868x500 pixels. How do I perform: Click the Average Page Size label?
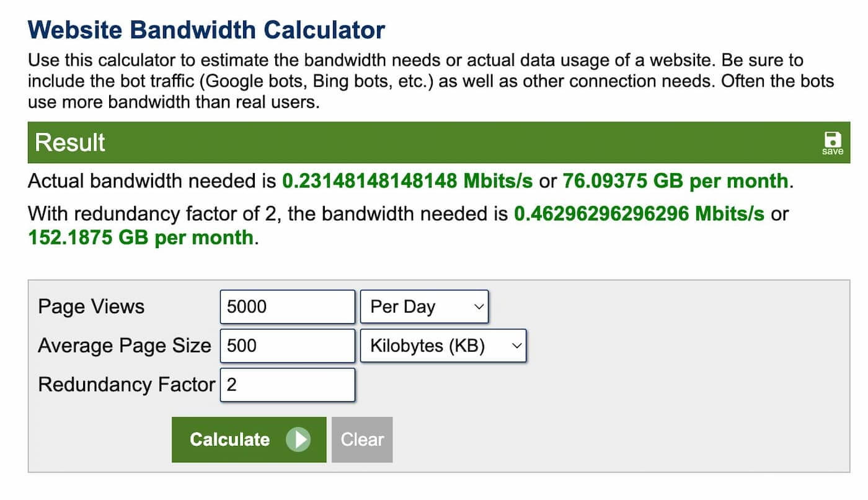pyautogui.click(x=125, y=346)
